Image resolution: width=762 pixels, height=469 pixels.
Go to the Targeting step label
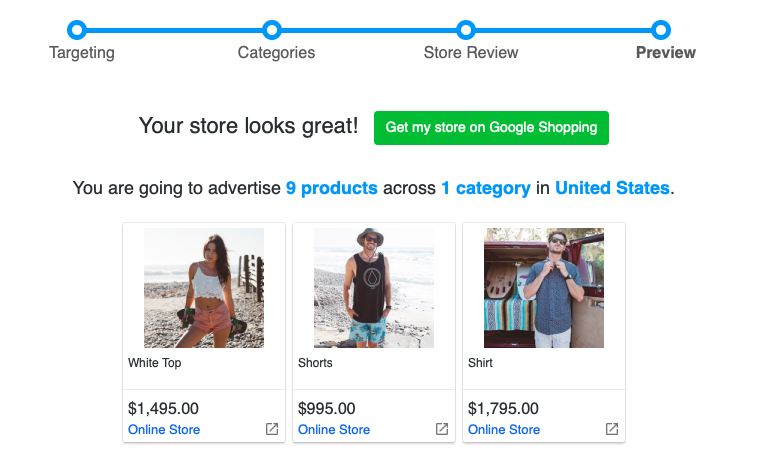(82, 53)
